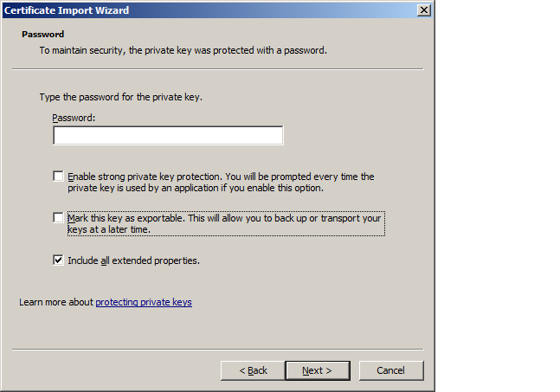
Task: Click the 'Learn more about' text
Action: (56, 302)
